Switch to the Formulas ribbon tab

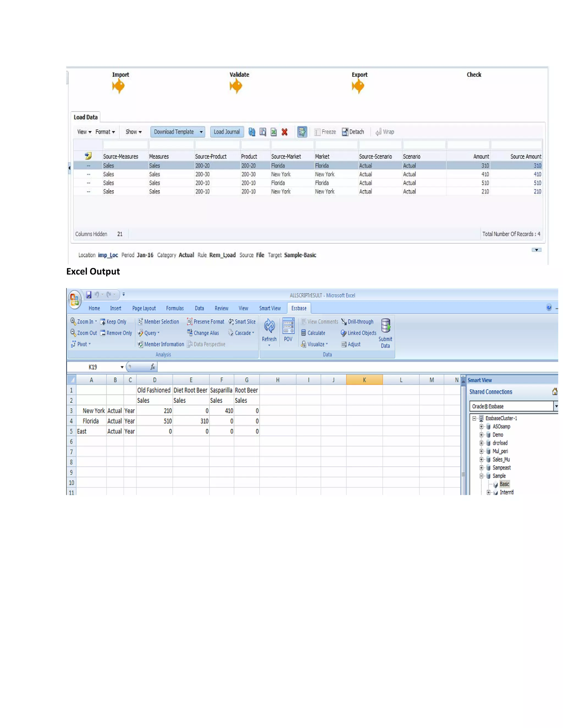pyautogui.click(x=175, y=308)
